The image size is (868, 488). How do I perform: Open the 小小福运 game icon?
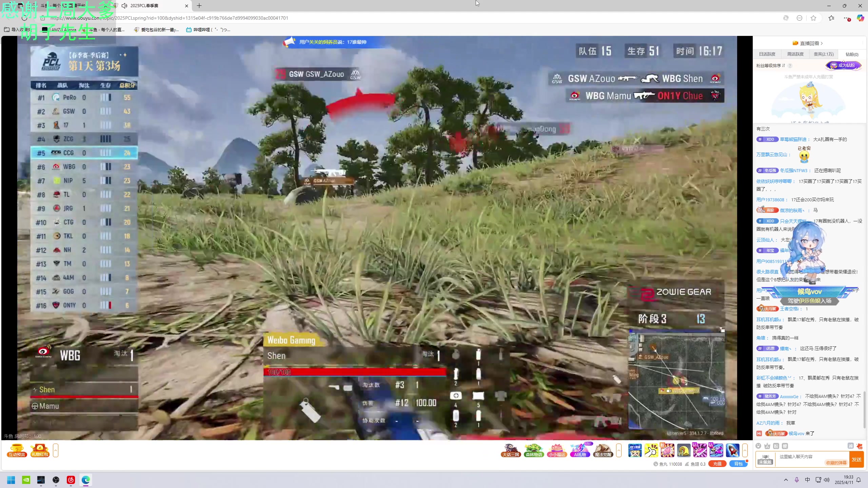(557, 450)
